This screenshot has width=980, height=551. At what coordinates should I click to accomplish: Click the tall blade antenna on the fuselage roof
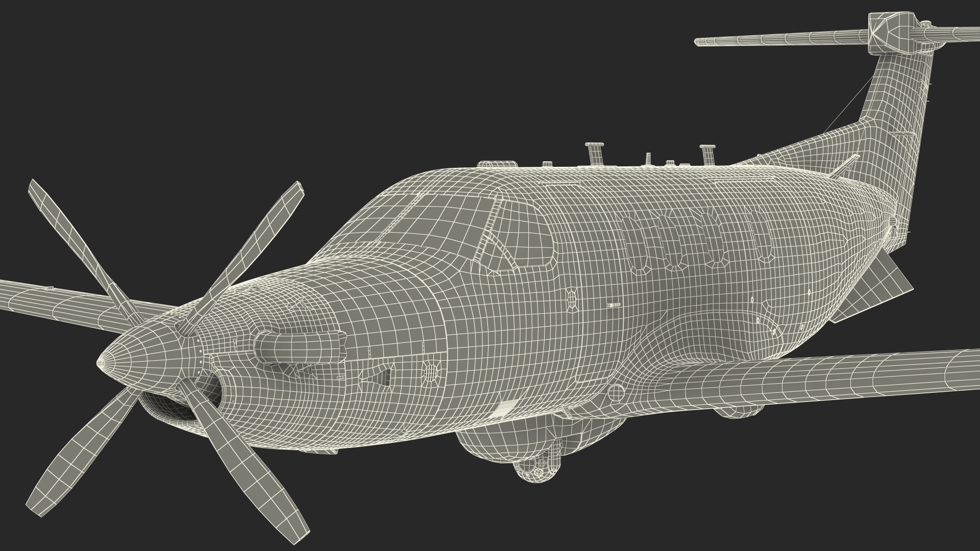coord(595,154)
